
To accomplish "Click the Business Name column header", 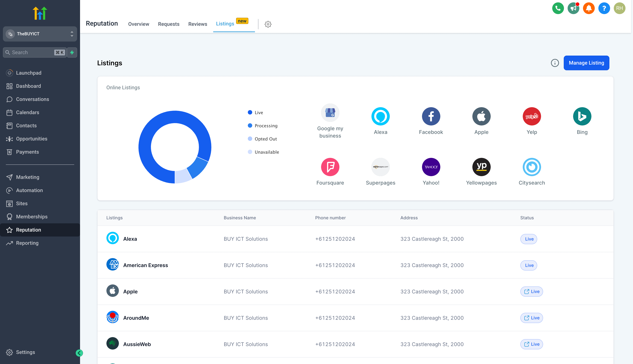I will [x=240, y=218].
